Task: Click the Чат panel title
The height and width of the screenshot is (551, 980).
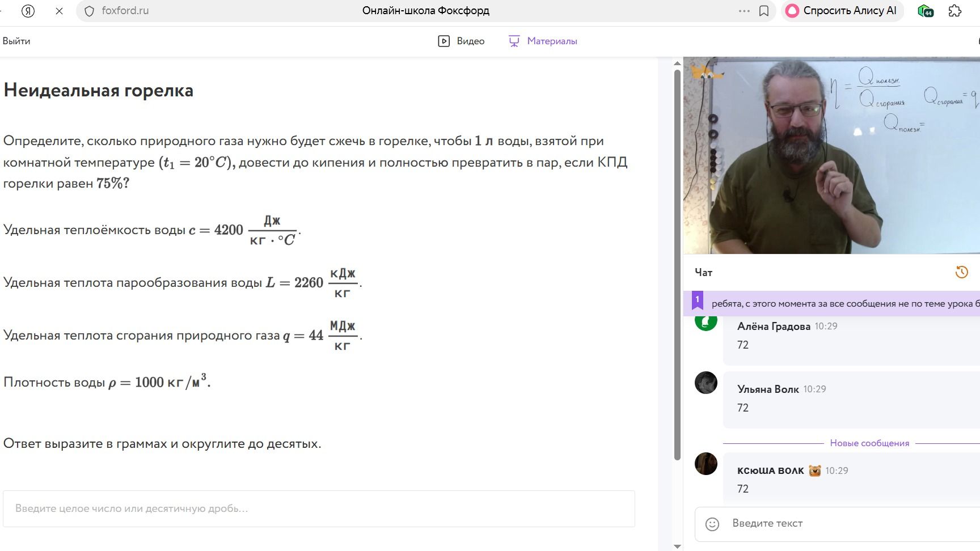Action: click(x=703, y=273)
